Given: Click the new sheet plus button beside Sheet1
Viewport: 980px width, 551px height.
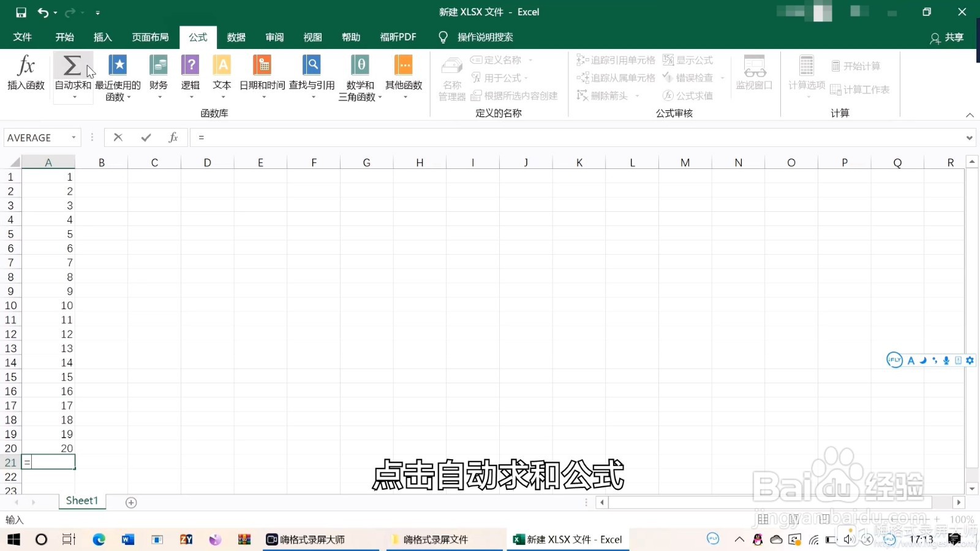Looking at the screenshot, I should point(130,501).
